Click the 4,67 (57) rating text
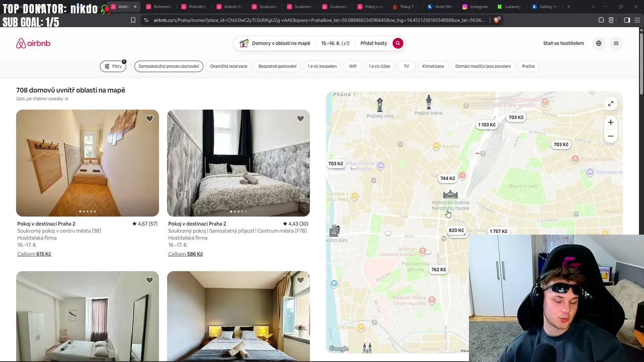 [x=145, y=224]
